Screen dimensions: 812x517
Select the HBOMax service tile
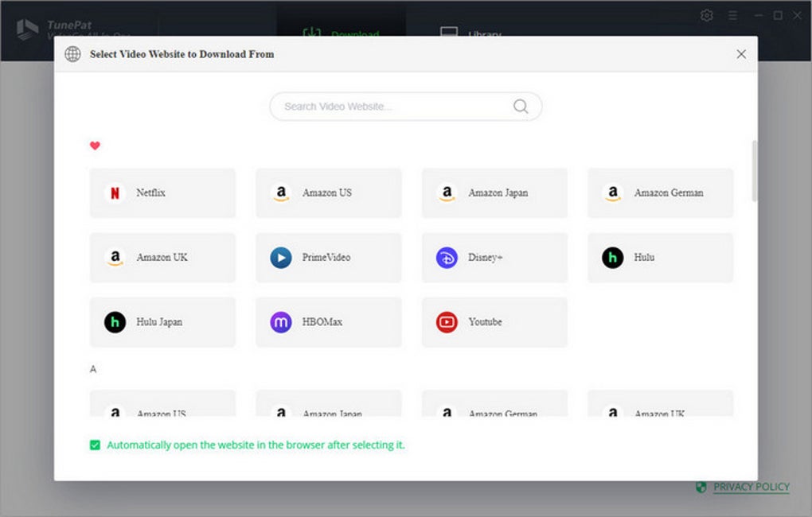tap(328, 321)
